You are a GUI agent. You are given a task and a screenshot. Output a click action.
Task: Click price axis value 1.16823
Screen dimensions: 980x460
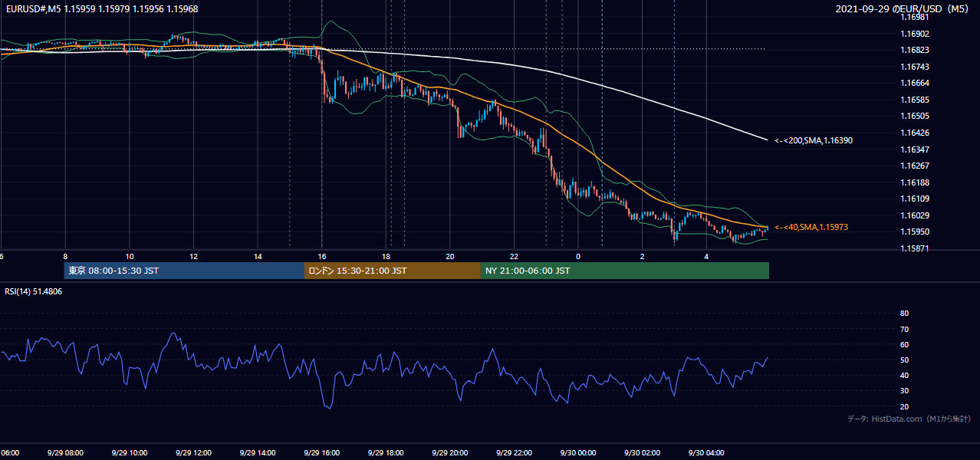click(916, 51)
